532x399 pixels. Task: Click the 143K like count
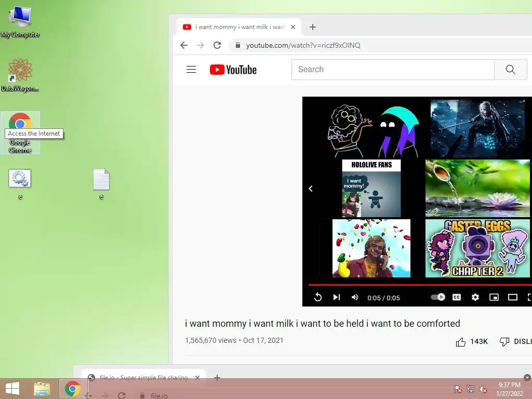click(x=478, y=342)
